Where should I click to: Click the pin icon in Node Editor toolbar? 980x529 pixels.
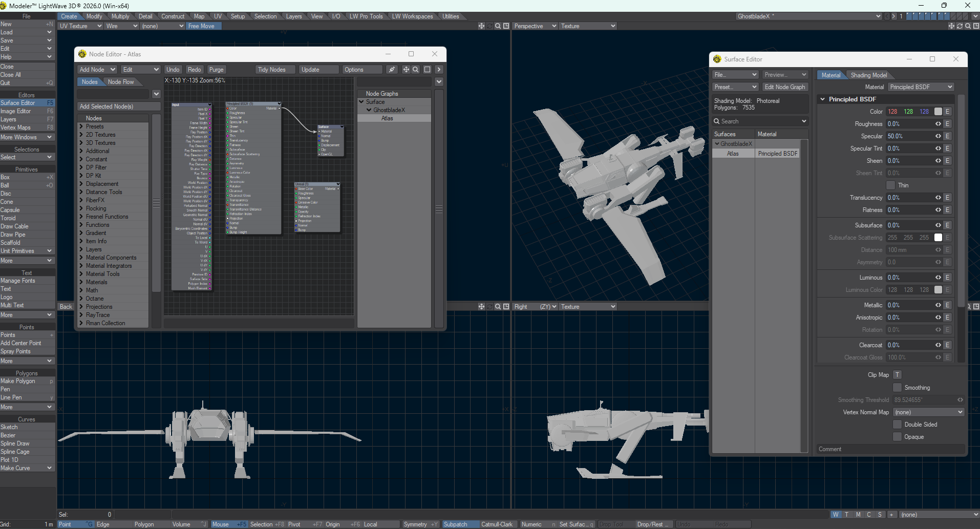tap(392, 70)
